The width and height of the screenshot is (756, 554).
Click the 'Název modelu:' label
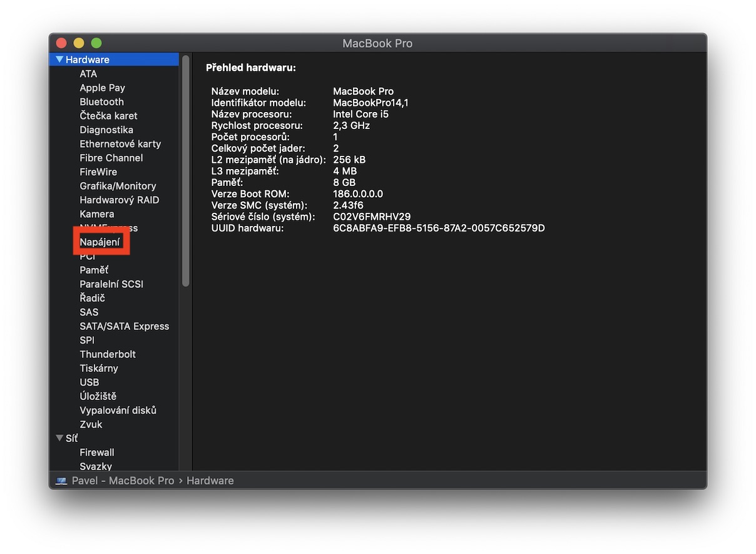[x=245, y=91]
